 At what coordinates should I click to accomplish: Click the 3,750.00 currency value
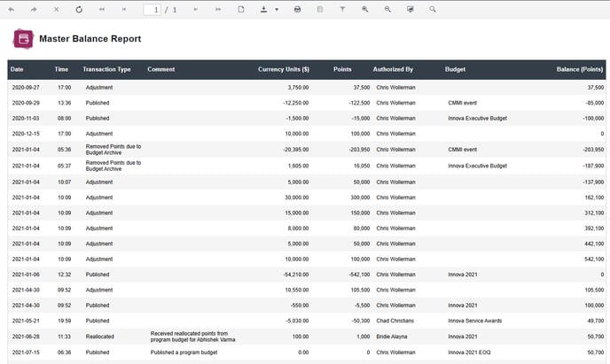pyautogui.click(x=299, y=88)
